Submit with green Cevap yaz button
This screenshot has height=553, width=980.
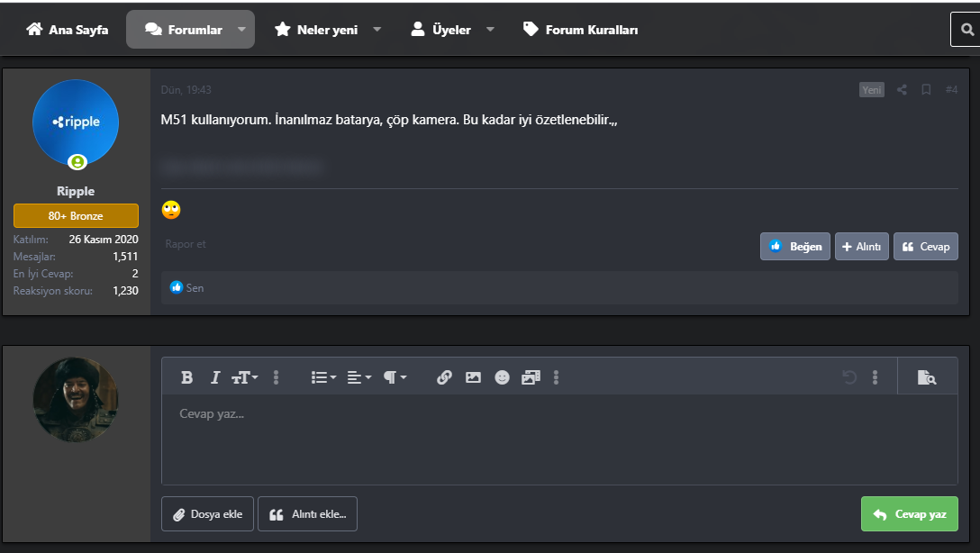(x=910, y=514)
